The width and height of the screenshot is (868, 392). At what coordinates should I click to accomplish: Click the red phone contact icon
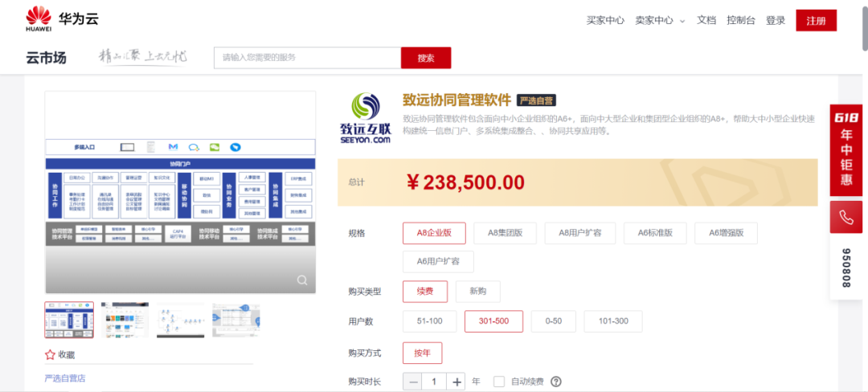pos(845,217)
